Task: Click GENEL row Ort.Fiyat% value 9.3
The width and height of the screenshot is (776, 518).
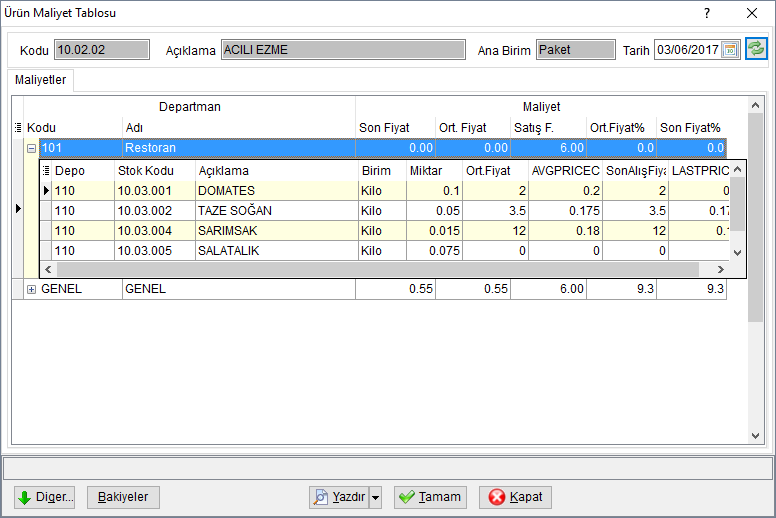Action: pos(622,289)
